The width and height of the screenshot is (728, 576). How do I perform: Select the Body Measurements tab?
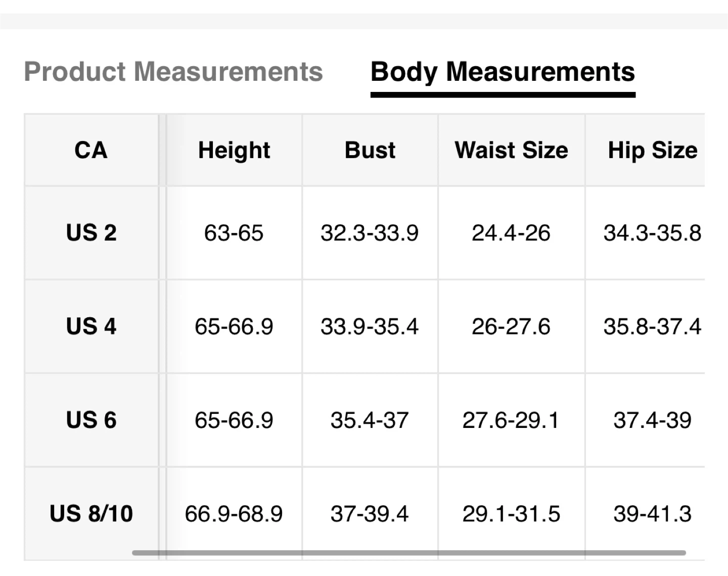coord(503,72)
